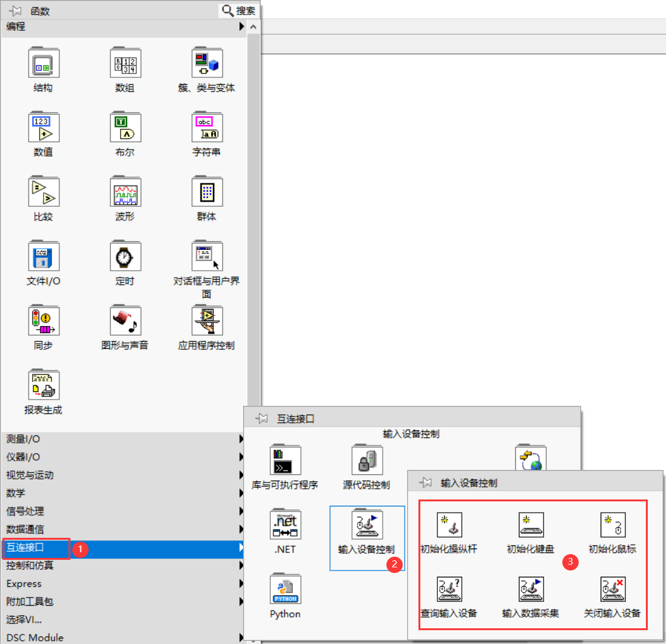Expand the 信号处理 category

click(x=123, y=511)
